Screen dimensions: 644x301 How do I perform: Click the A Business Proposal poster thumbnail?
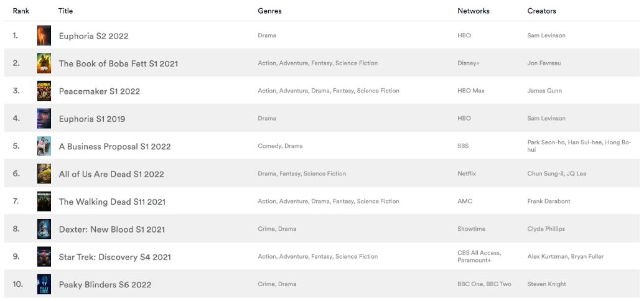(x=44, y=146)
